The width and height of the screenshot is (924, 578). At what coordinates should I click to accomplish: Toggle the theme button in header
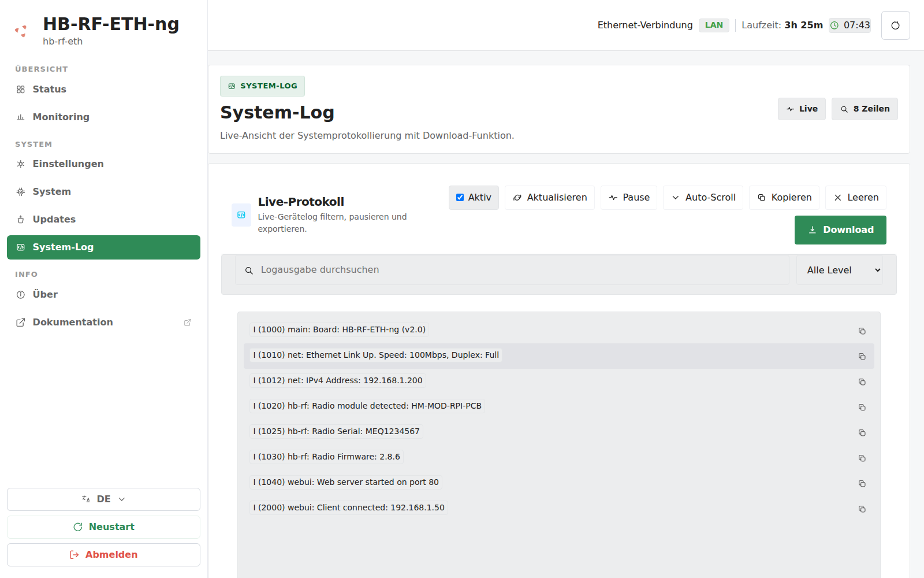[x=895, y=25]
